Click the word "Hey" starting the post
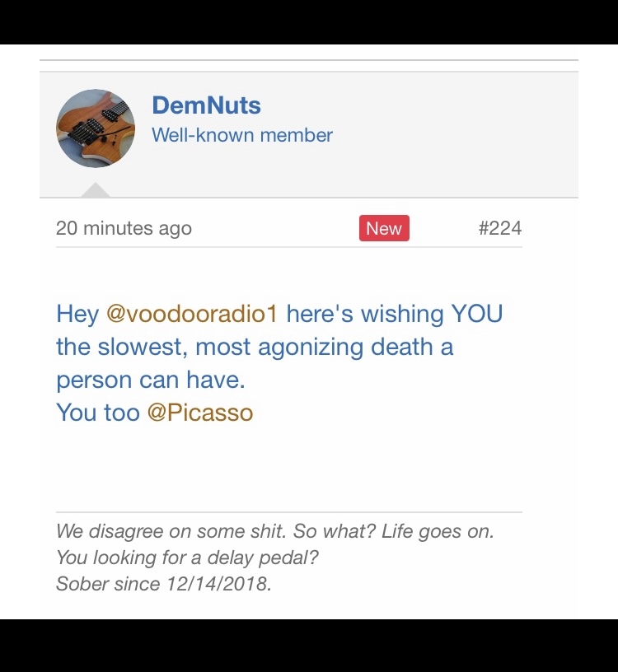Image resolution: width=618 pixels, height=672 pixels. pyautogui.click(x=77, y=314)
